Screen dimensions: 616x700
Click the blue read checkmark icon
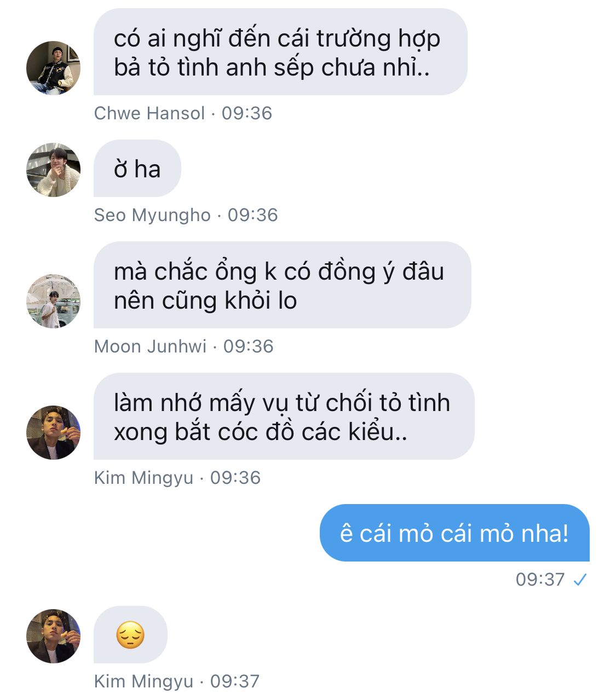580,580
